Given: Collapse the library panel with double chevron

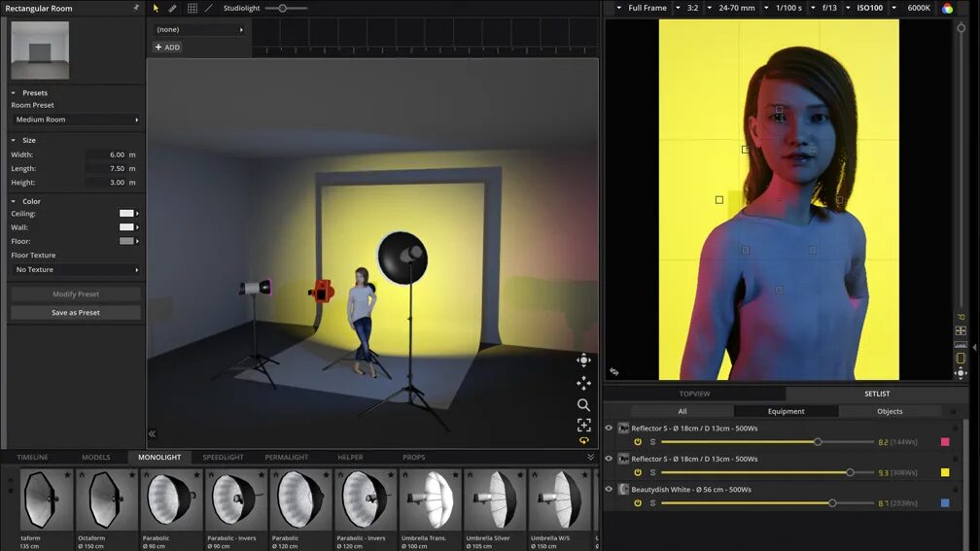Looking at the screenshot, I should click(591, 458).
